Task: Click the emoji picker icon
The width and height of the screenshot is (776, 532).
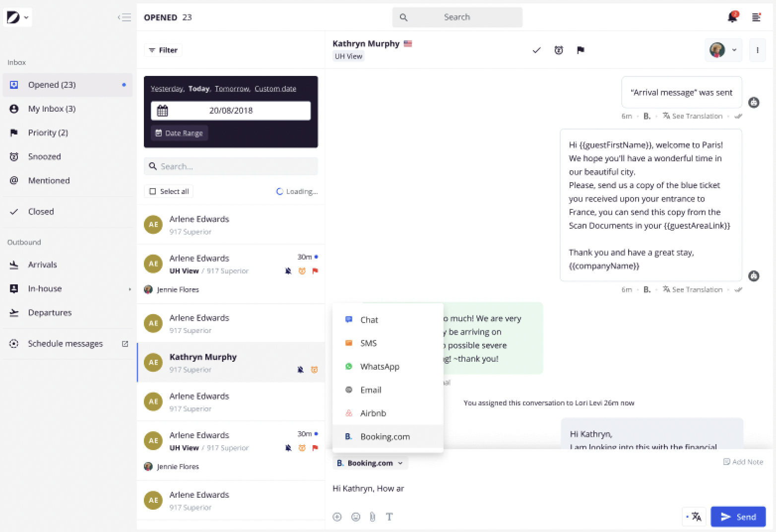Action: click(x=356, y=517)
